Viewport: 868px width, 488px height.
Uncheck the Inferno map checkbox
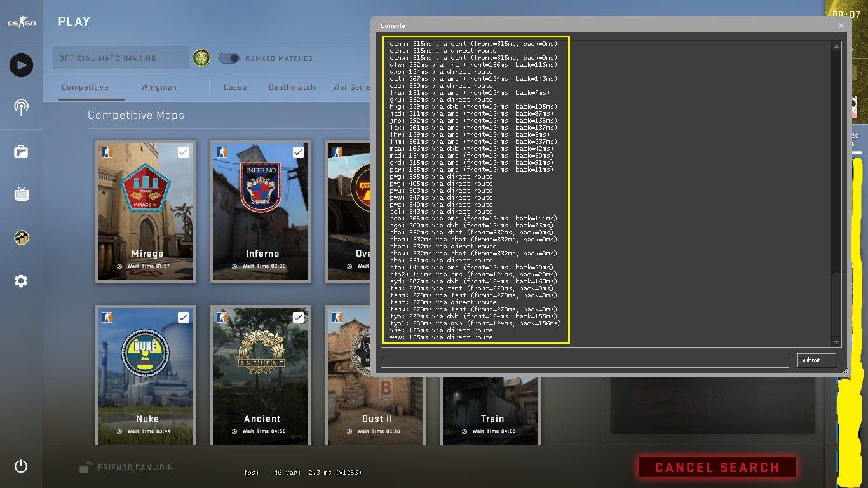tap(298, 152)
